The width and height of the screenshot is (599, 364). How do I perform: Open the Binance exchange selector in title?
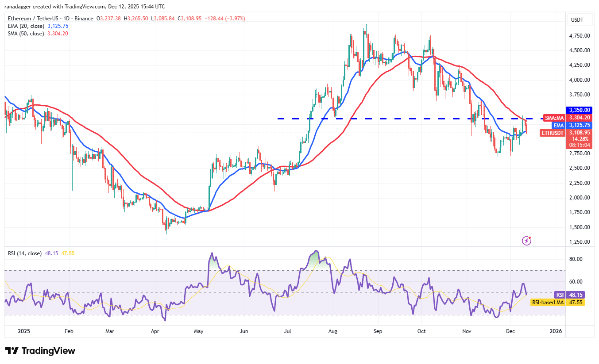coord(84,19)
